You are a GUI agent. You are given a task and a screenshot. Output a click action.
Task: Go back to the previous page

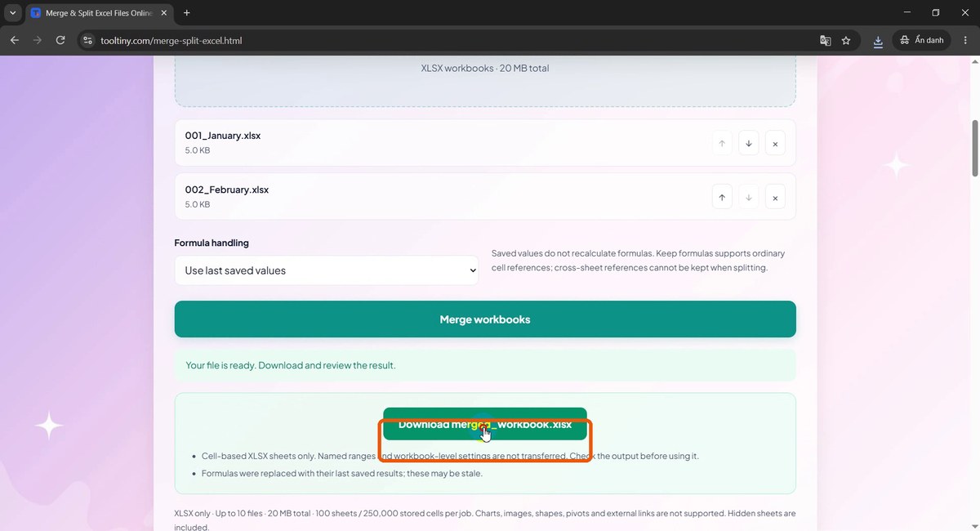click(x=15, y=40)
